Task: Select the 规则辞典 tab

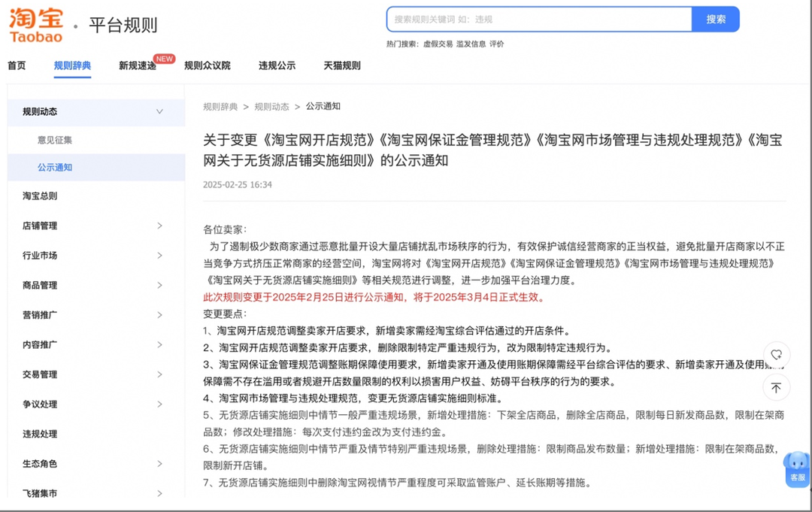Action: point(72,65)
